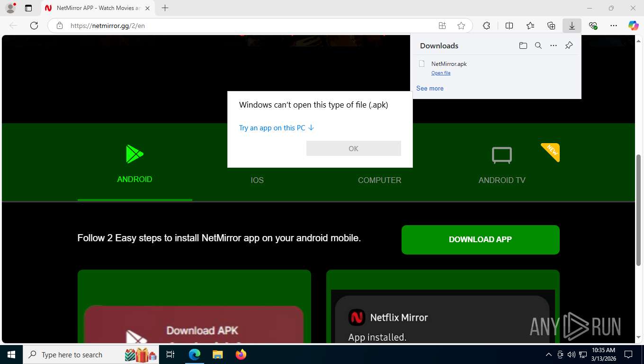The height and width of the screenshot is (364, 644).
Task: Open the app available icon in address bar
Action: coord(442,26)
